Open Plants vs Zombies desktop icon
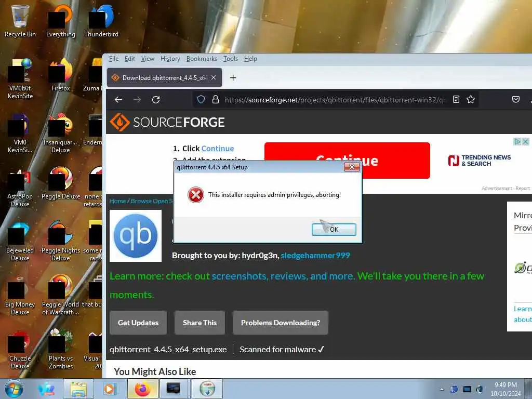 61,349
